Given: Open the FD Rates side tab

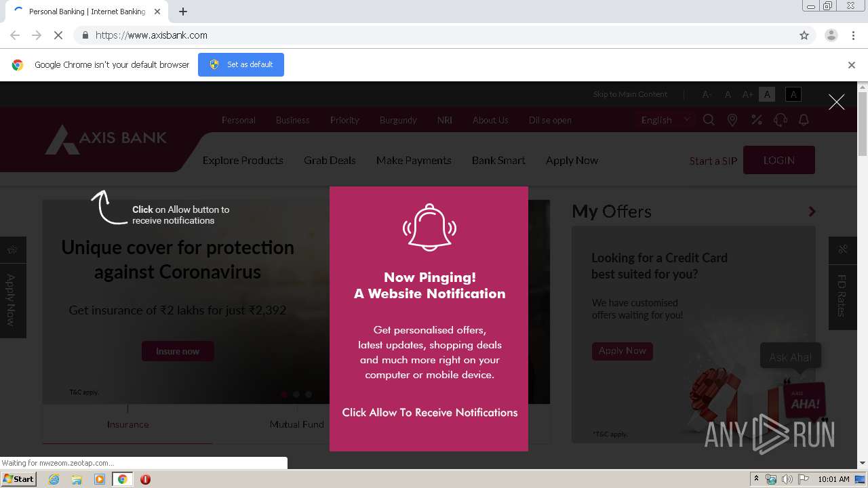Looking at the screenshot, I should [842, 296].
